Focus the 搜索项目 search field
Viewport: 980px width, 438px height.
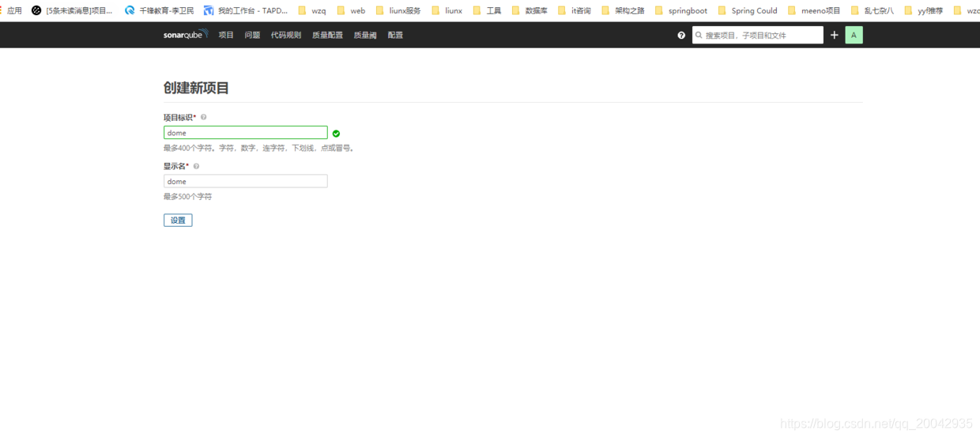pyautogui.click(x=757, y=35)
